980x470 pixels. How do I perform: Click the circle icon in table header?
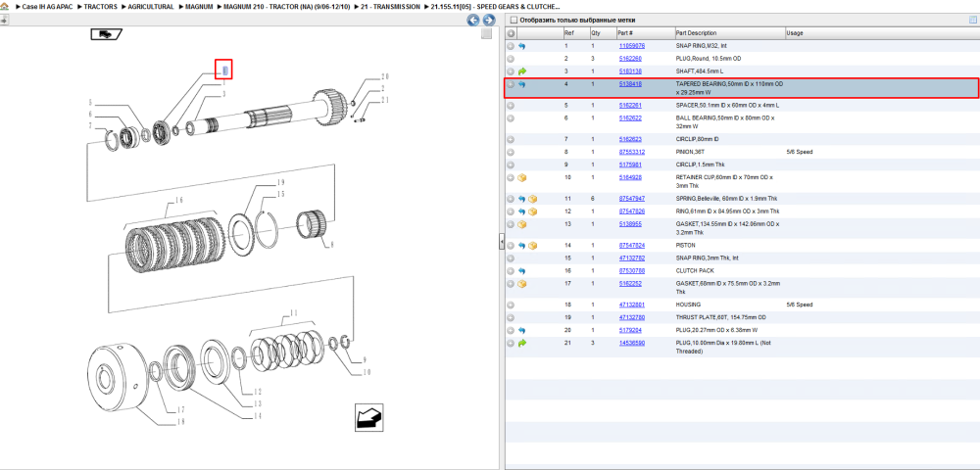(511, 33)
